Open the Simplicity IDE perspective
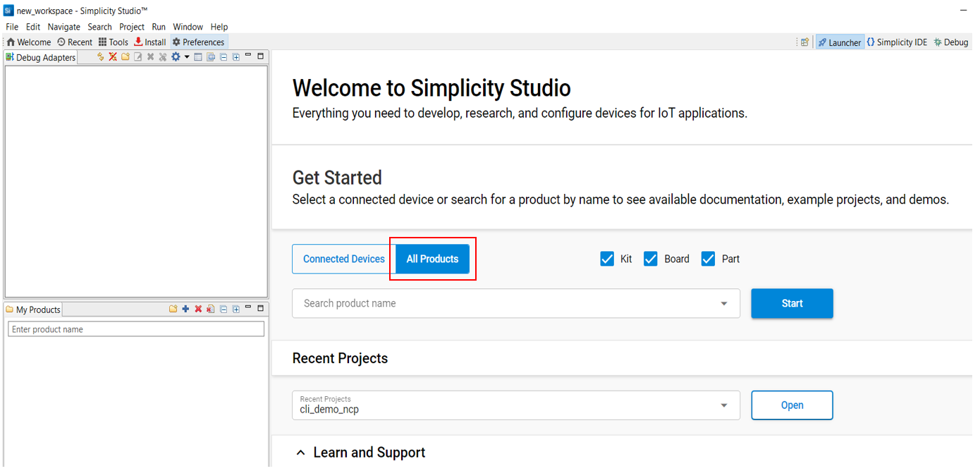 coord(897,42)
